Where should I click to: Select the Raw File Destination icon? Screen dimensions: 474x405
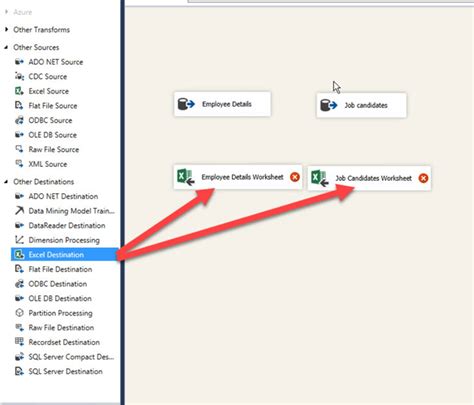pos(19,327)
